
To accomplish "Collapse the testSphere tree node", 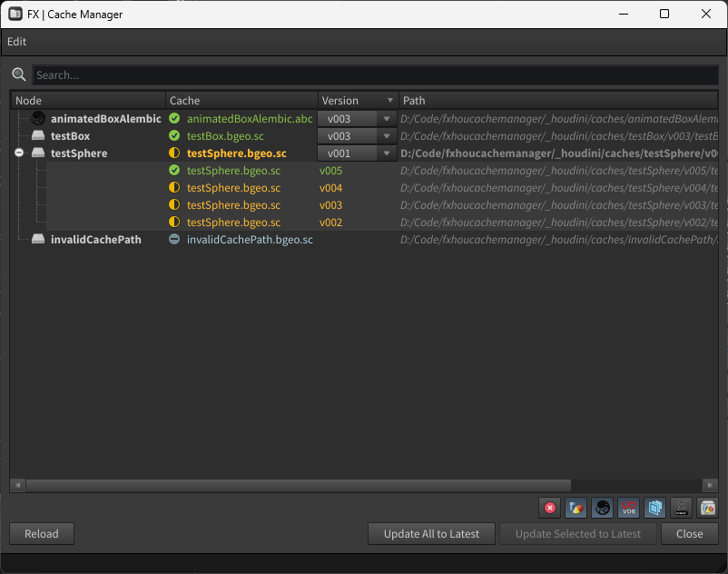I will 19,153.
